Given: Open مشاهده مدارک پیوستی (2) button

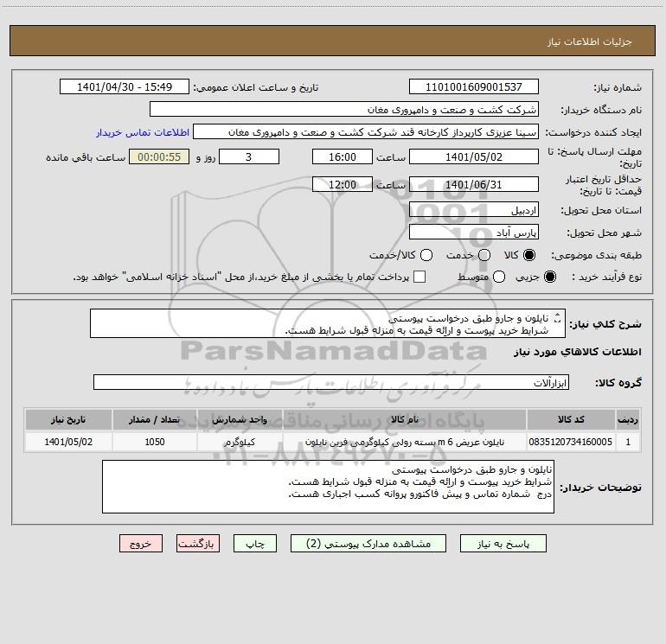Looking at the screenshot, I should coord(368,544).
